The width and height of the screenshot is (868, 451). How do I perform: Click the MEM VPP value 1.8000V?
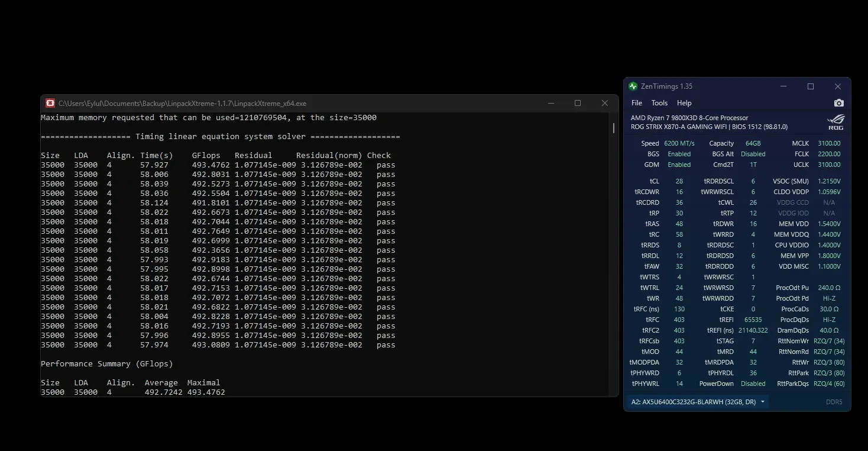click(829, 256)
